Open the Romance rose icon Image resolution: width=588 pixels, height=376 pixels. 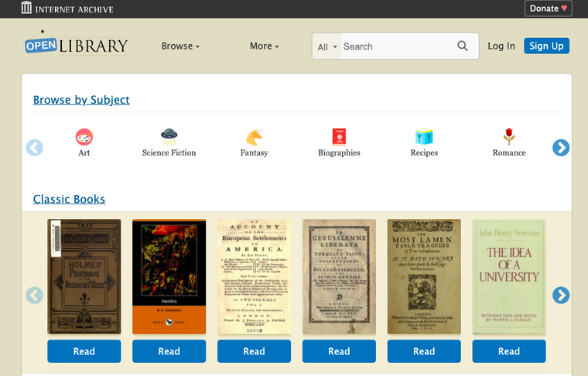click(x=509, y=137)
